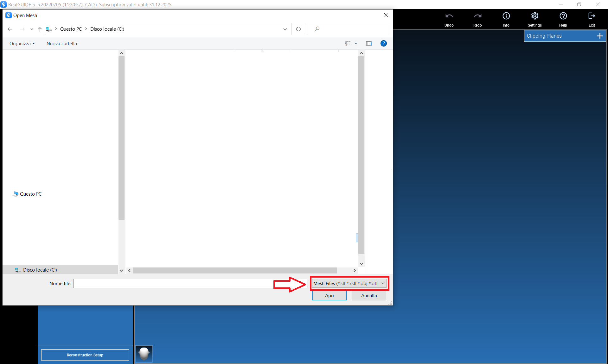Screen dimensions: 608x364
Task: Expand the Mesh Files type dropdown
Action: 383,284
